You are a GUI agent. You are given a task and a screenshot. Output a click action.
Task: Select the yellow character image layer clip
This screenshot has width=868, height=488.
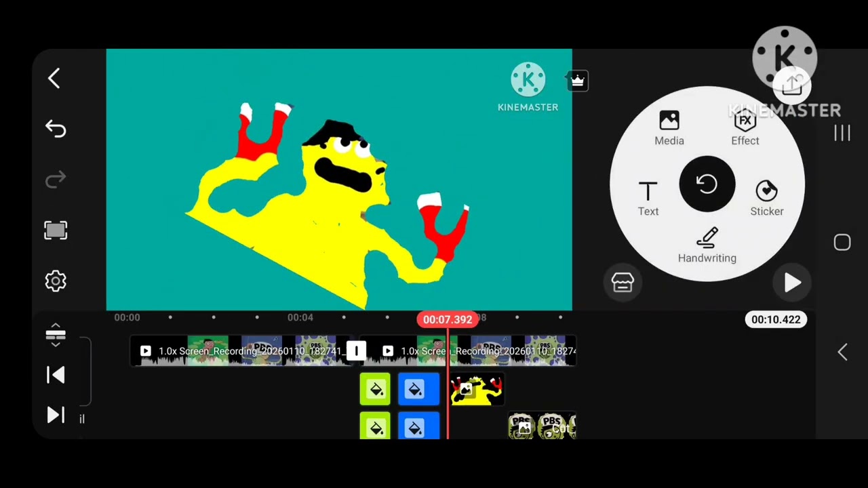[x=477, y=390]
